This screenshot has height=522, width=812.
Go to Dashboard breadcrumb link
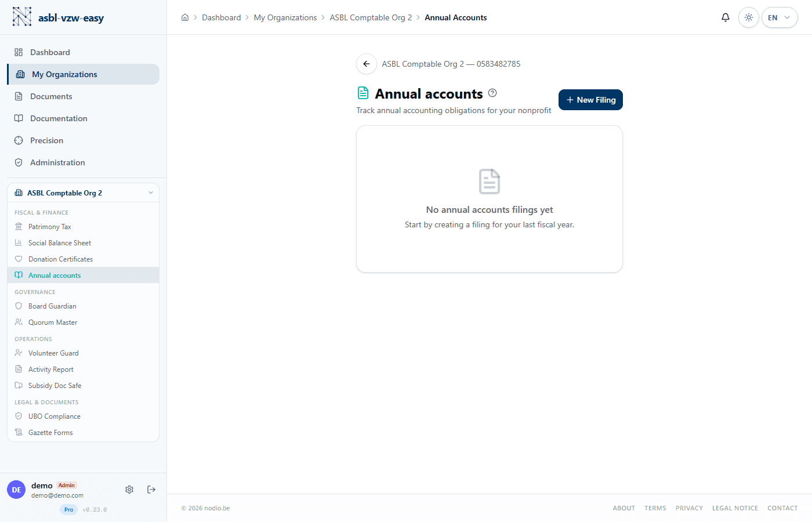222,17
